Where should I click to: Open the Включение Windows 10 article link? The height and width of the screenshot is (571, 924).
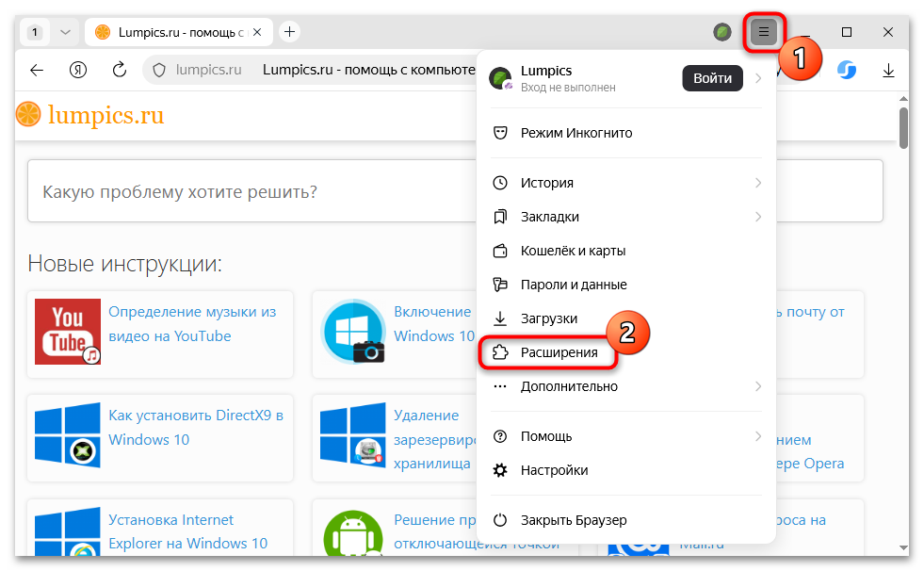434,324
